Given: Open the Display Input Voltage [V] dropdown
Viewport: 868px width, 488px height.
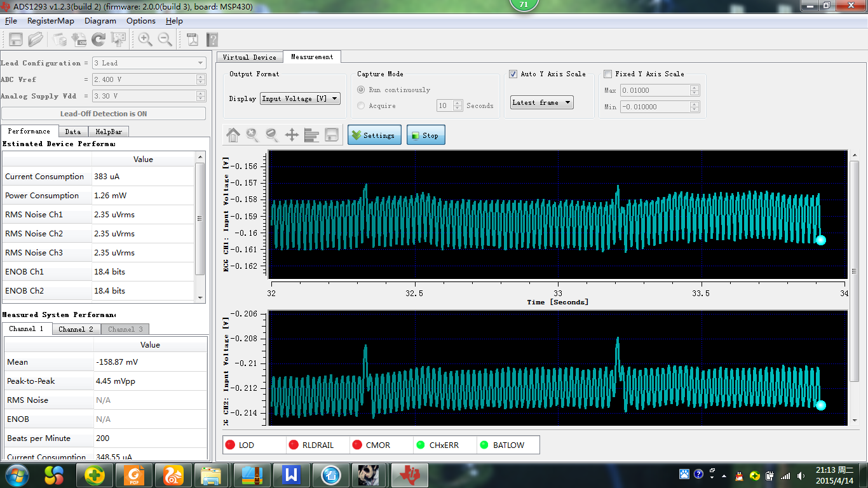Looking at the screenshot, I should (300, 98).
